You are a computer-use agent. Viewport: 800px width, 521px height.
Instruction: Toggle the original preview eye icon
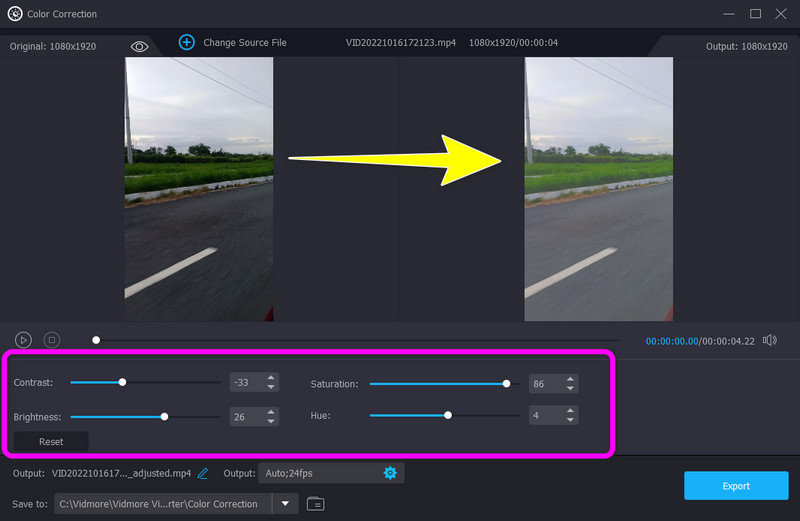coord(139,46)
